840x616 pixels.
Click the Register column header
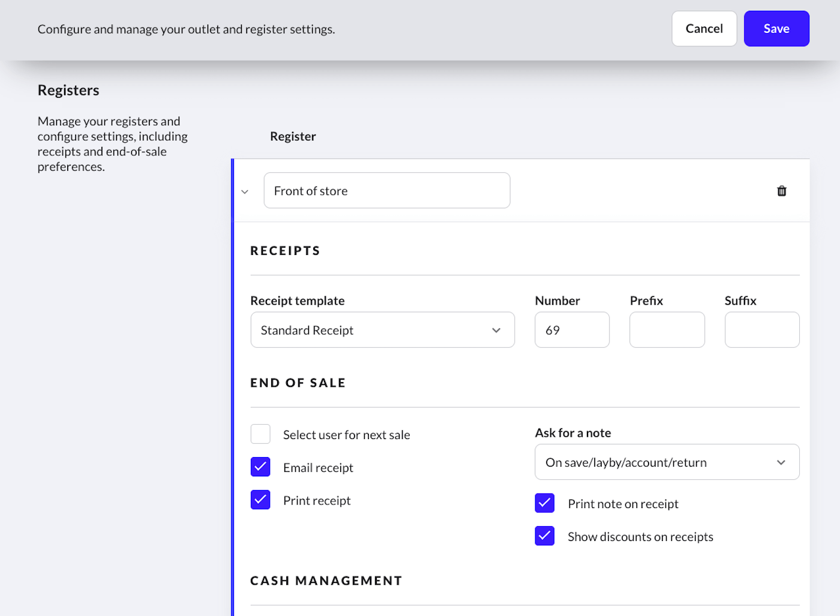(x=293, y=136)
